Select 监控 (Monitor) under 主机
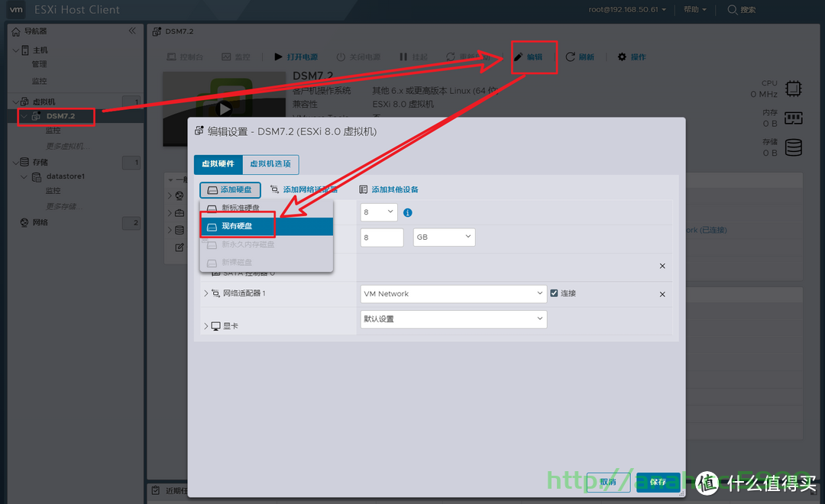 [x=39, y=81]
